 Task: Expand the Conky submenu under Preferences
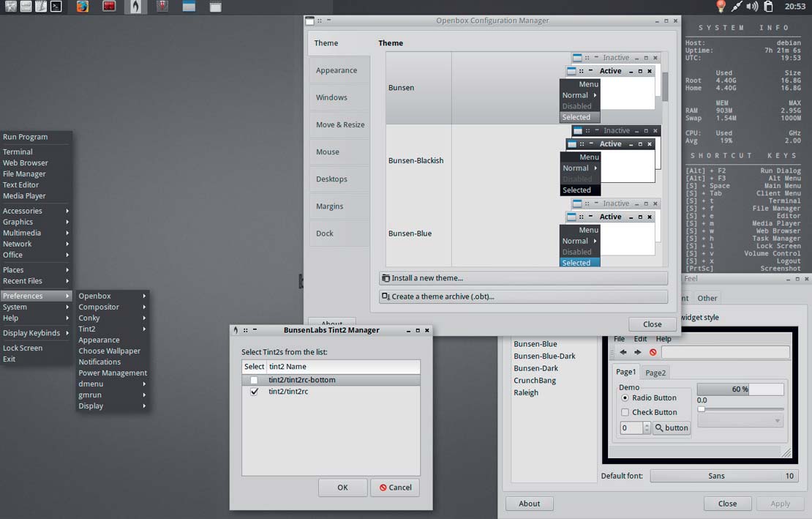pyautogui.click(x=113, y=318)
